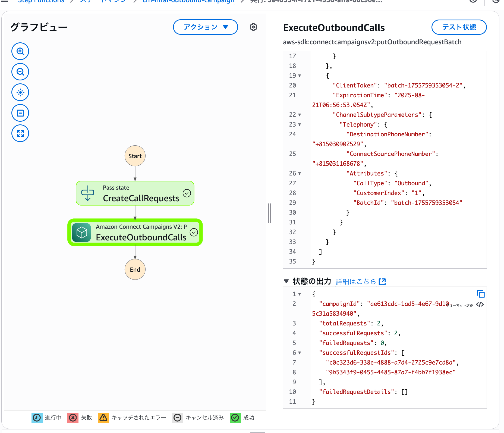Collapse ChannelSubtypeParameters block at line 22
The height and width of the screenshot is (433, 504).
tap(300, 115)
